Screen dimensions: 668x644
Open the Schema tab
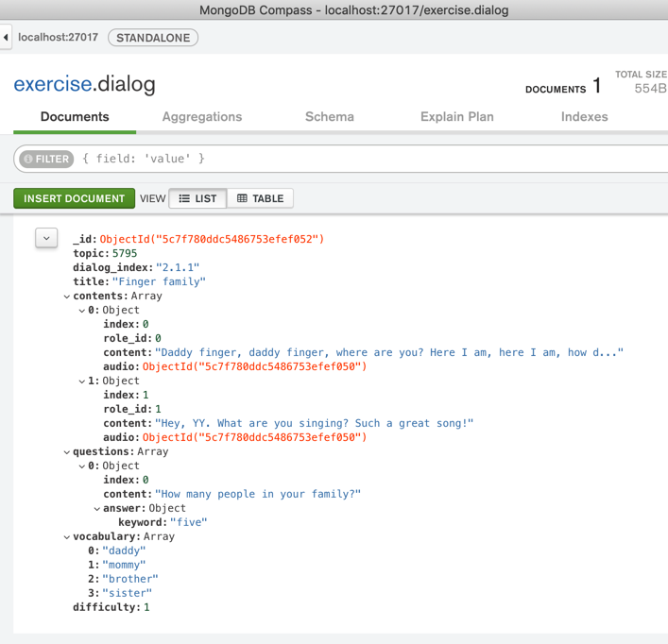click(330, 117)
